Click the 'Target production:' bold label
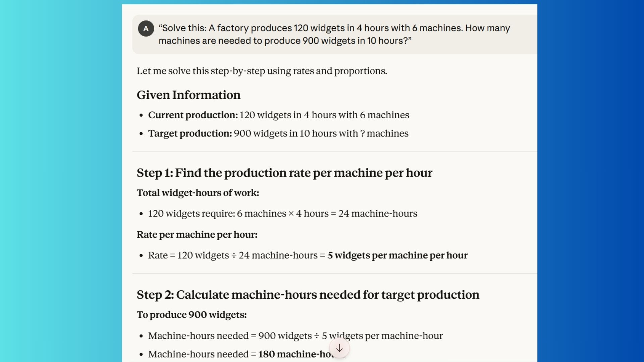 tap(190, 133)
